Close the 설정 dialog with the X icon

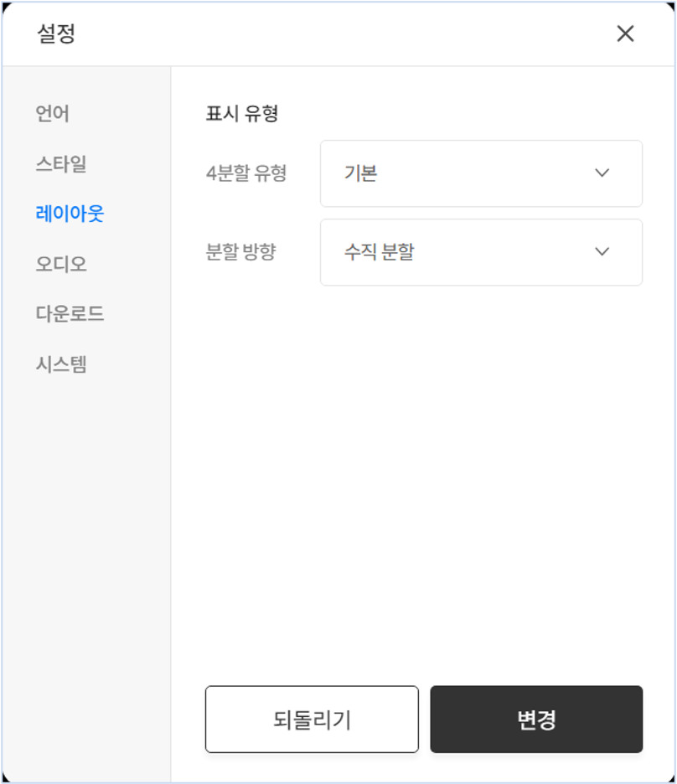point(625,34)
